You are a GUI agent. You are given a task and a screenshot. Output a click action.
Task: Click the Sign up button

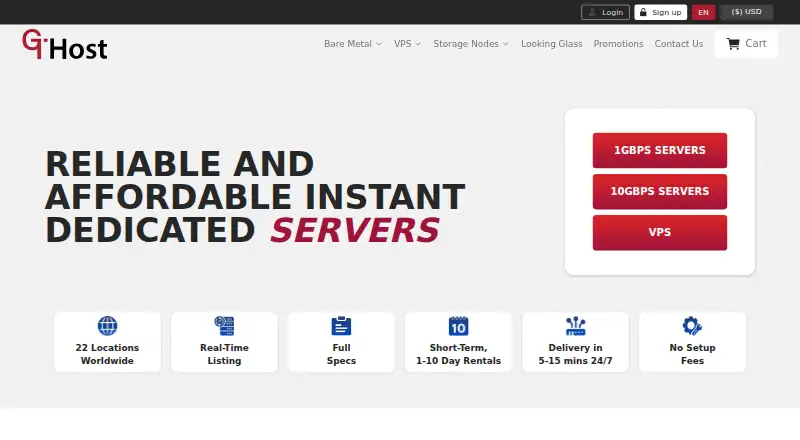pos(661,12)
